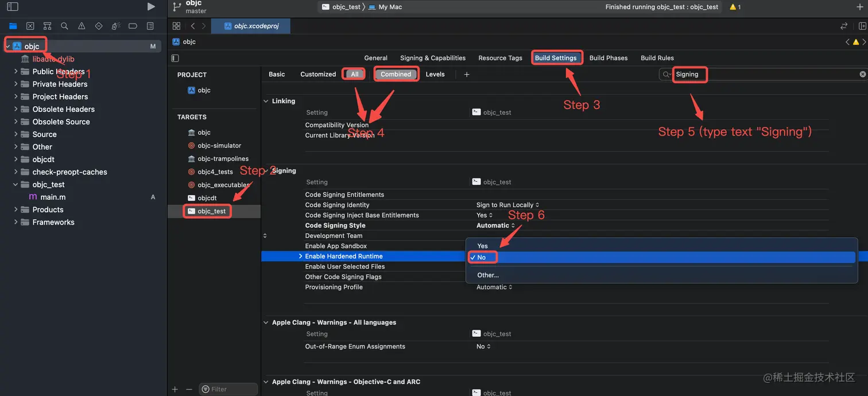The height and width of the screenshot is (396, 868).
Task: Open the Build Rules tab
Action: [657, 58]
